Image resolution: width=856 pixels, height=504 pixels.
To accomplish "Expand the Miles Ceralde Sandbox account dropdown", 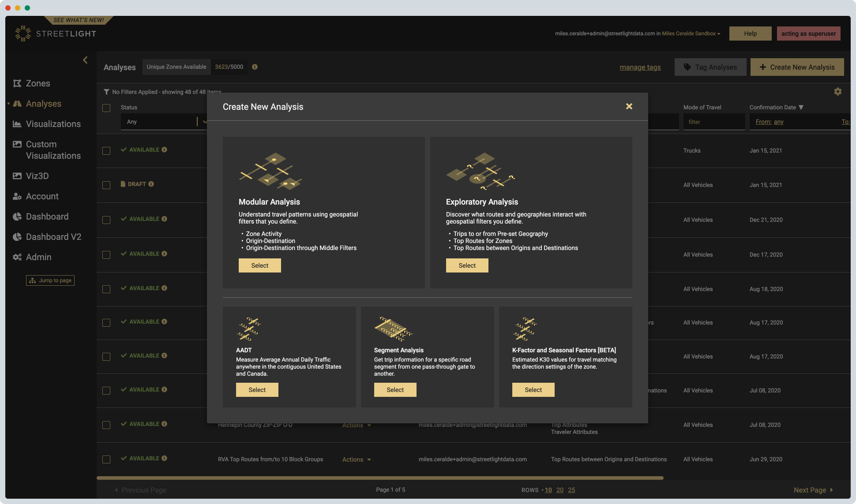I will click(691, 34).
